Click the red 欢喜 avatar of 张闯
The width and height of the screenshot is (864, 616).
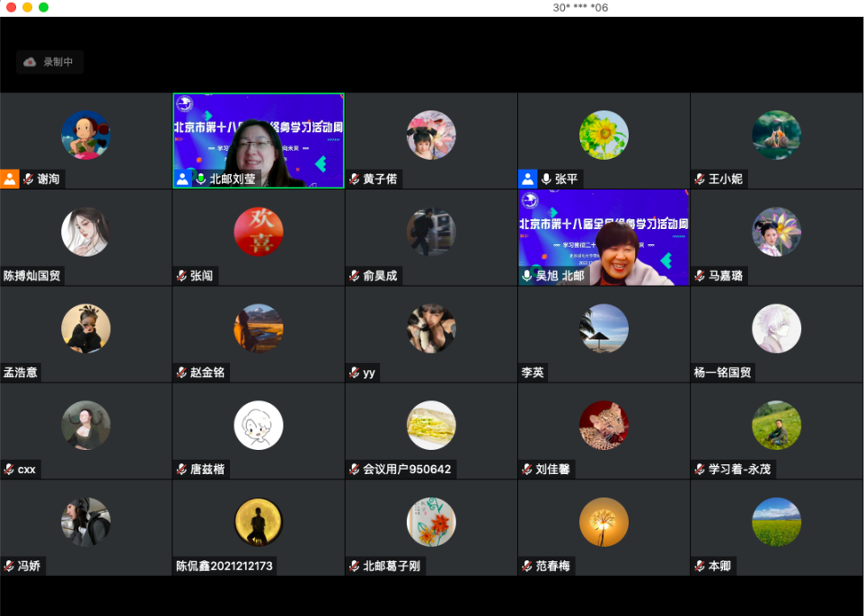(x=259, y=232)
